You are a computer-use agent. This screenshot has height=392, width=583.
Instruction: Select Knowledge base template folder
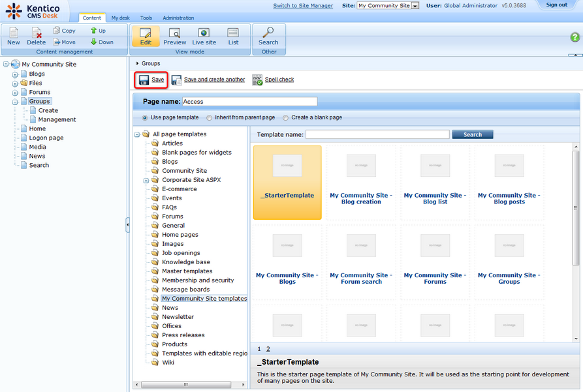pos(186,262)
